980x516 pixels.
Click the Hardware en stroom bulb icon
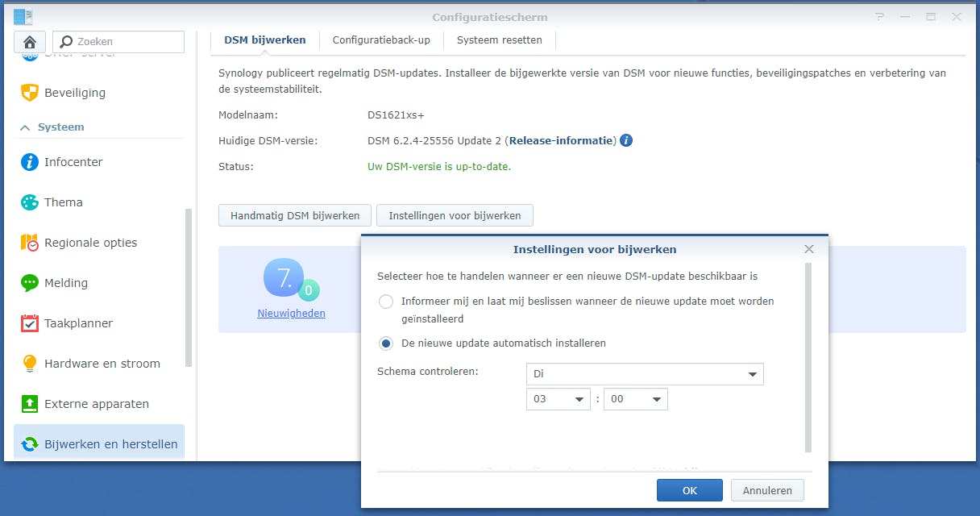pos(30,364)
